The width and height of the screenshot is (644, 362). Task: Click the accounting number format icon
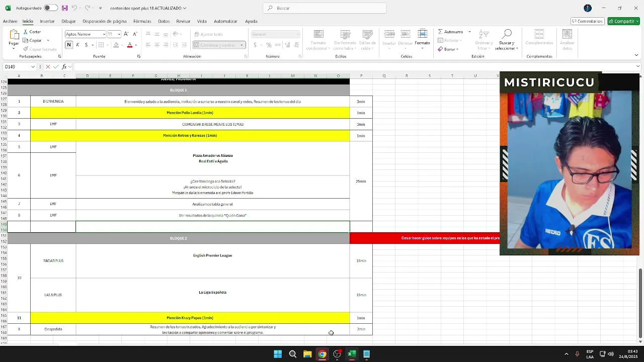[x=255, y=45]
